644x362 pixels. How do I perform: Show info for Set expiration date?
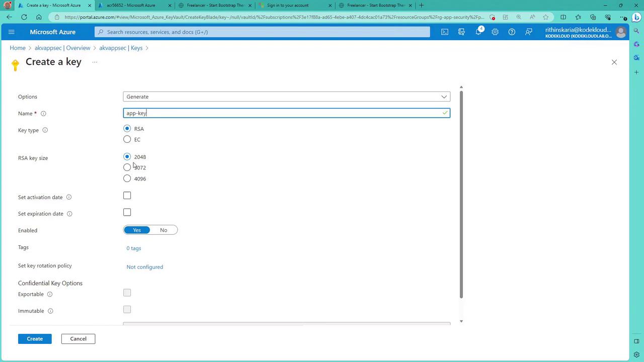click(x=69, y=214)
